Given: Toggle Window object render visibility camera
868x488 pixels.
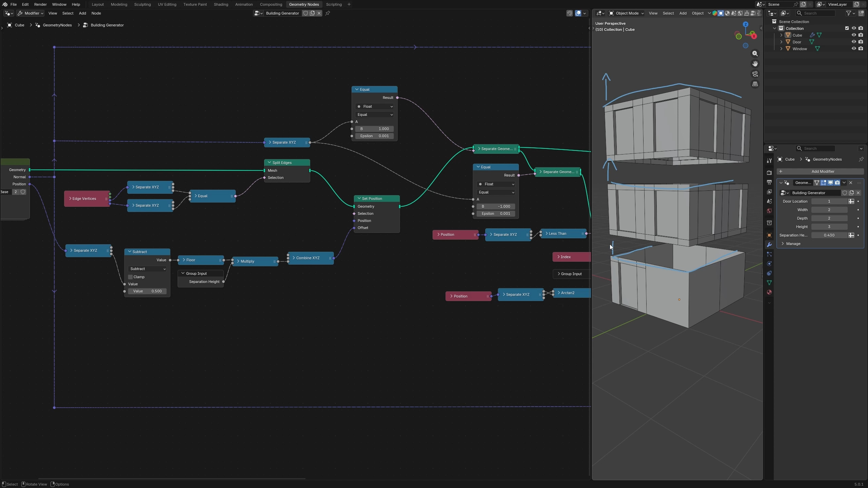Looking at the screenshot, I should (861, 49).
